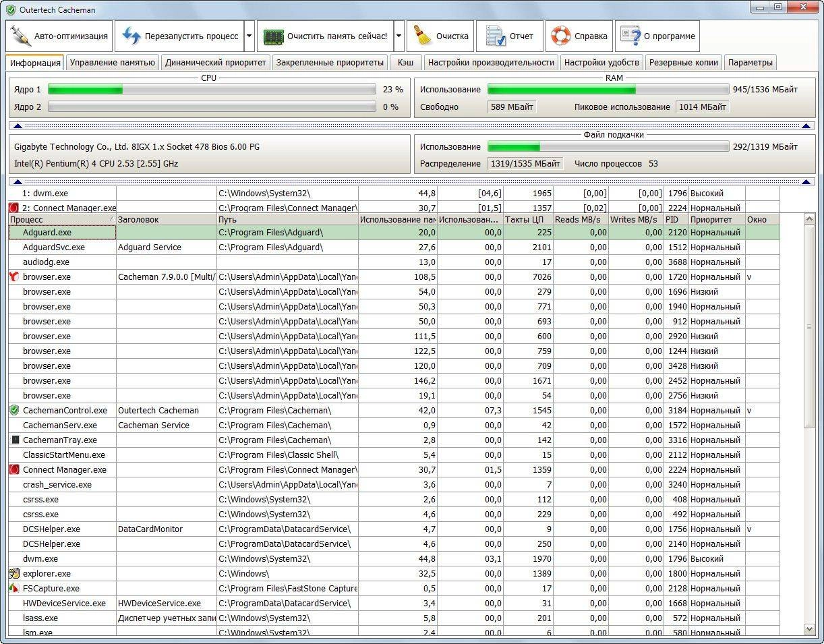Screen dimensions: 824x644
Task: Click right triangle on splitter below Файл подкачки
Action: pyautogui.click(x=806, y=181)
